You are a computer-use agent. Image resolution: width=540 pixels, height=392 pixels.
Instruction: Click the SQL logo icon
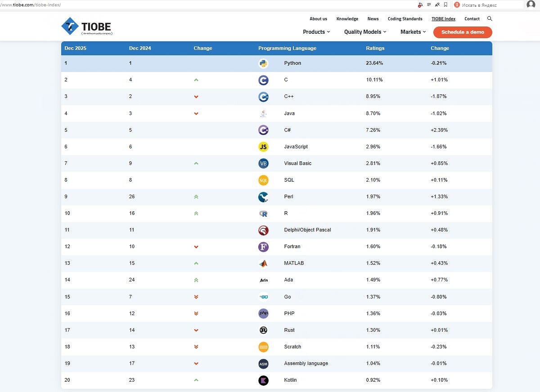pos(263,180)
